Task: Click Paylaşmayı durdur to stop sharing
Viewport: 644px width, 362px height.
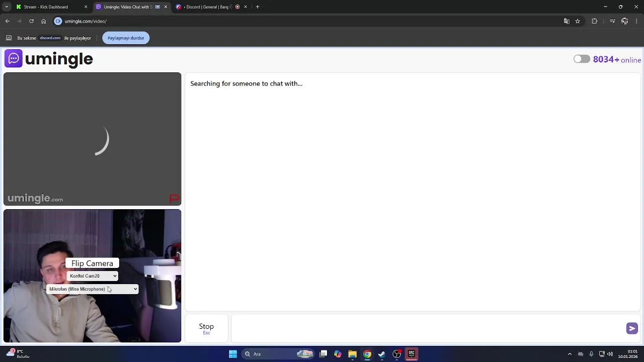Action: pyautogui.click(x=126, y=38)
